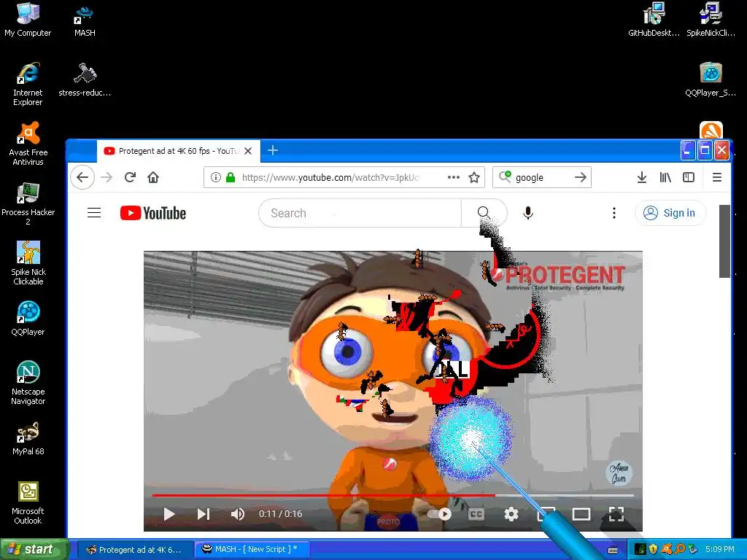Open the browser downloads panel

[642, 178]
